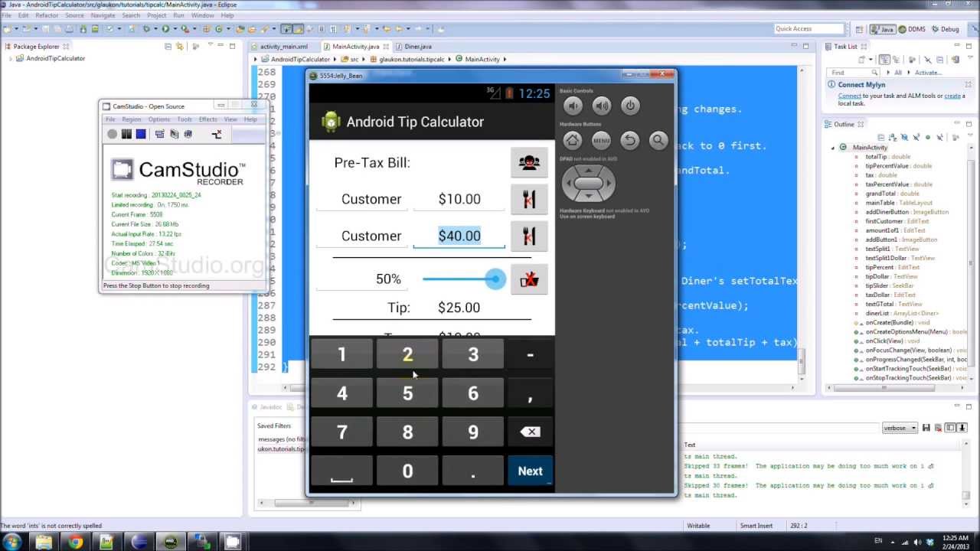The height and width of the screenshot is (551, 980).
Task: Switch to the DDMS perspective
Action: point(911,29)
